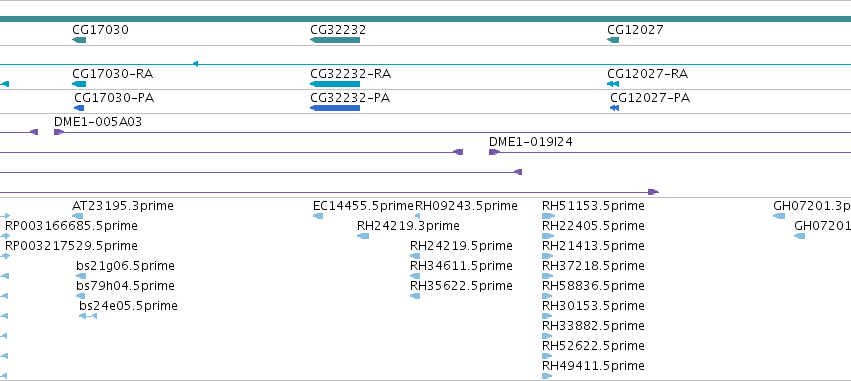The image size is (851, 381).
Task: Click the arrowhead on the long teal transcript line
Action: [x=195, y=64]
